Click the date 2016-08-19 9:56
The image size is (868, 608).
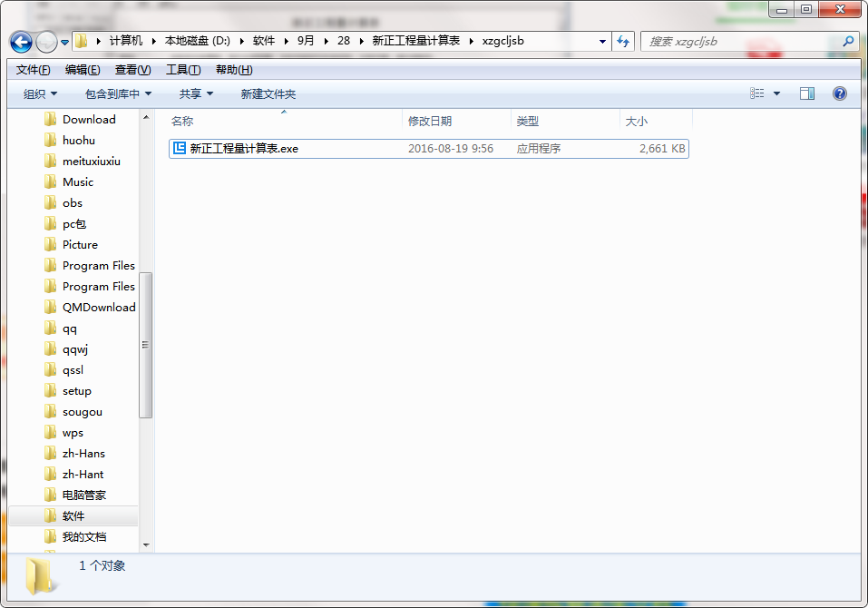pos(451,149)
